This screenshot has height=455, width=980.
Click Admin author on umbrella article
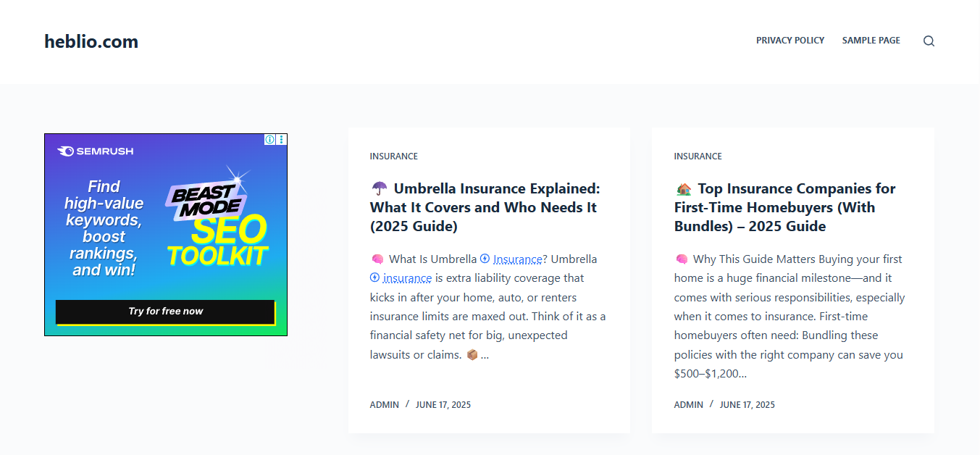coord(385,405)
